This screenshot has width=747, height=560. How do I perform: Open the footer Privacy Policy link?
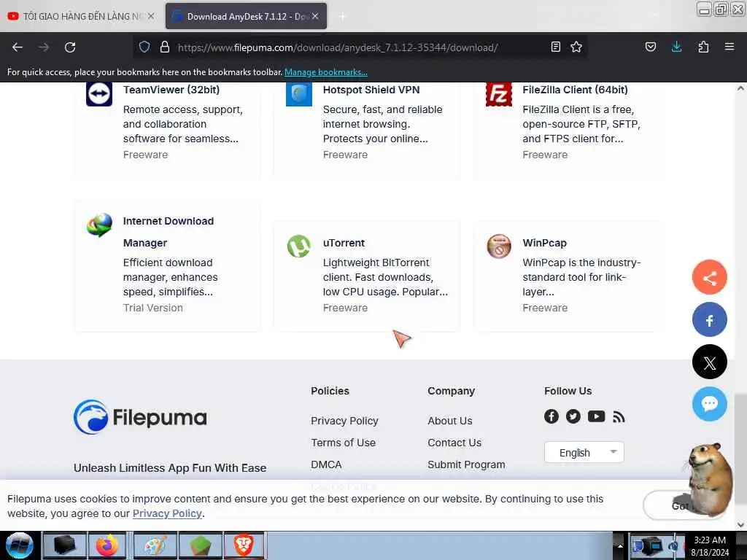click(x=344, y=421)
